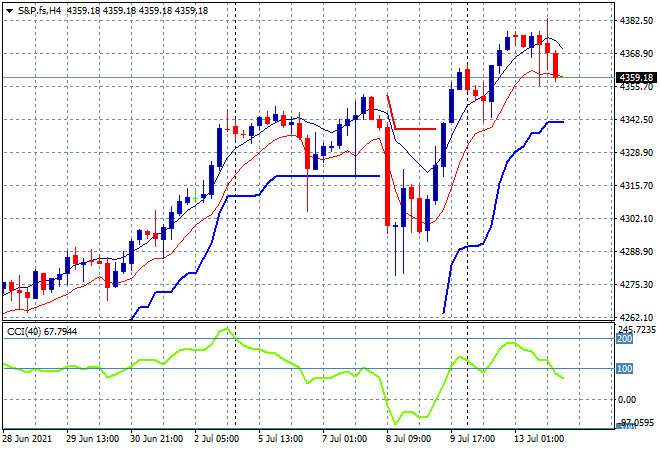Click the 9 Jul 17:00 time label
The height and width of the screenshot is (450, 660).
(472, 439)
